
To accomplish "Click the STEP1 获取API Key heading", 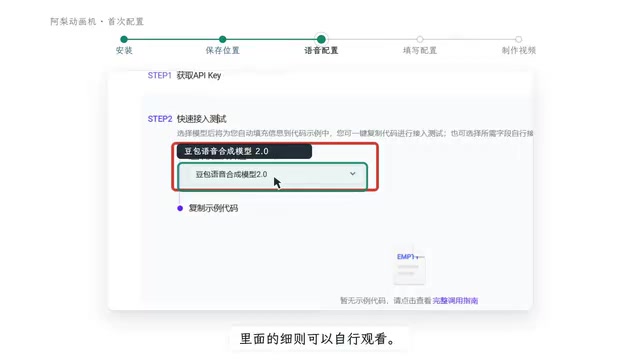I will 184,76.
